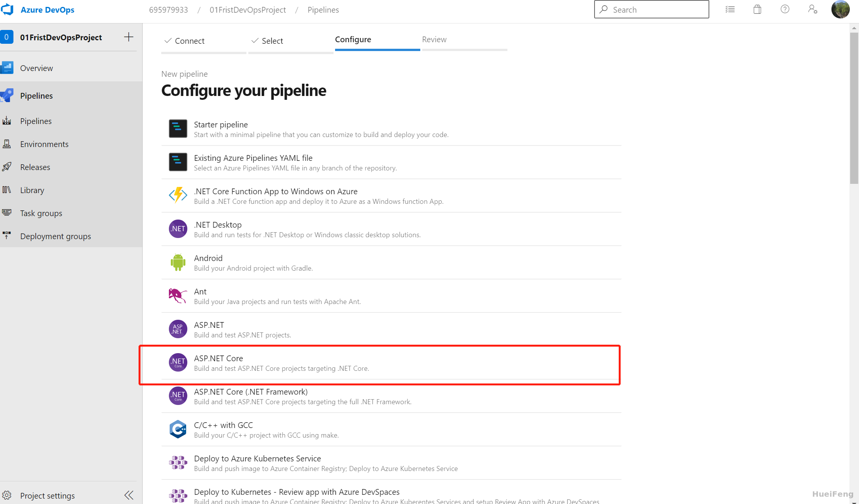This screenshot has height=504, width=859.
Task: Click the Deployment groups icon
Action: pos(7,236)
